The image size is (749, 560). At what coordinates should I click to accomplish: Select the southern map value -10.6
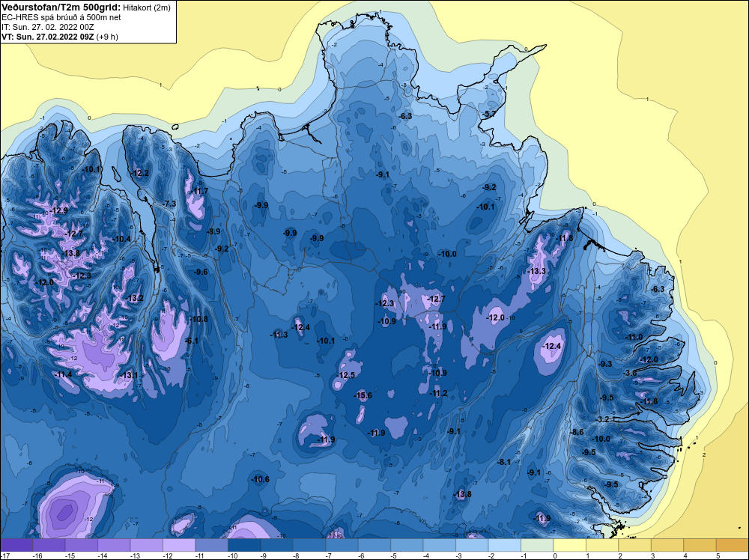261,479
